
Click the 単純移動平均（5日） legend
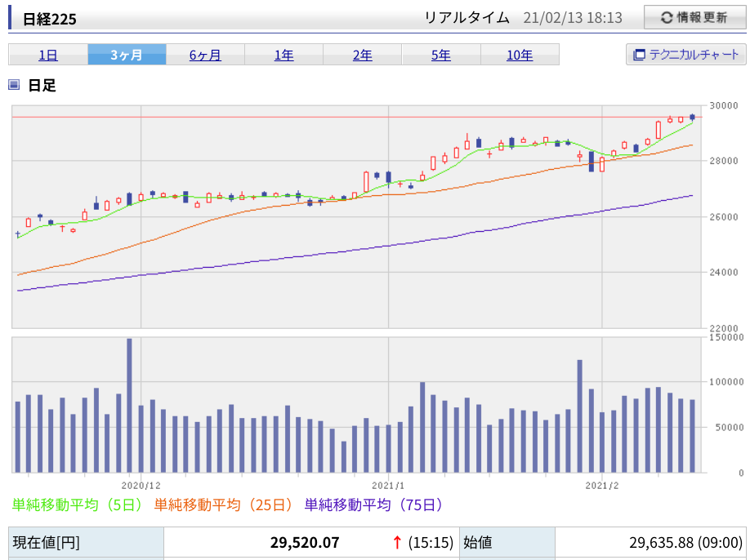[77, 505]
